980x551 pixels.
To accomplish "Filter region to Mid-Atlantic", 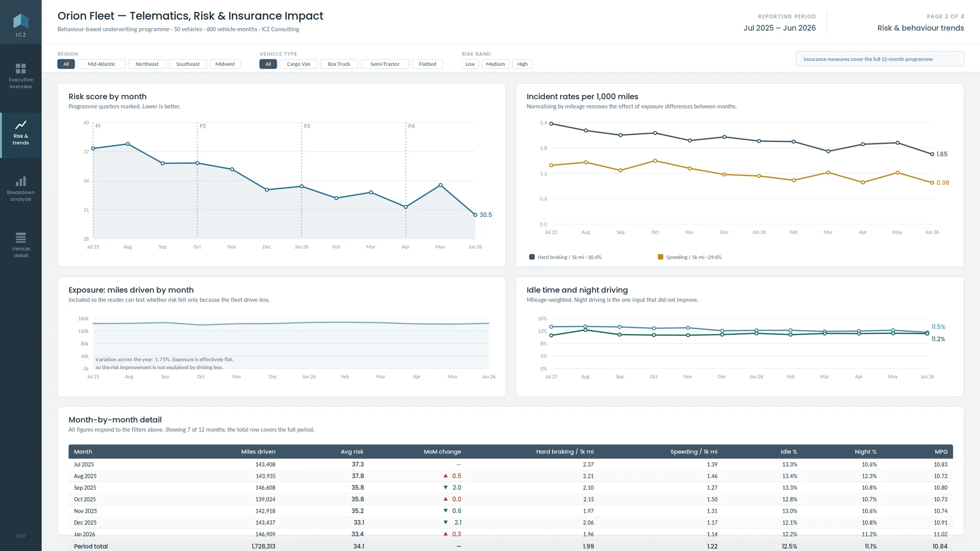I will [101, 64].
